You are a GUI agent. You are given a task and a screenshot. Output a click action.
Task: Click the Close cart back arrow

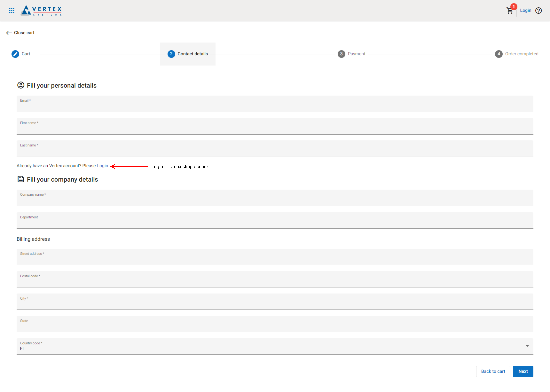coord(9,33)
